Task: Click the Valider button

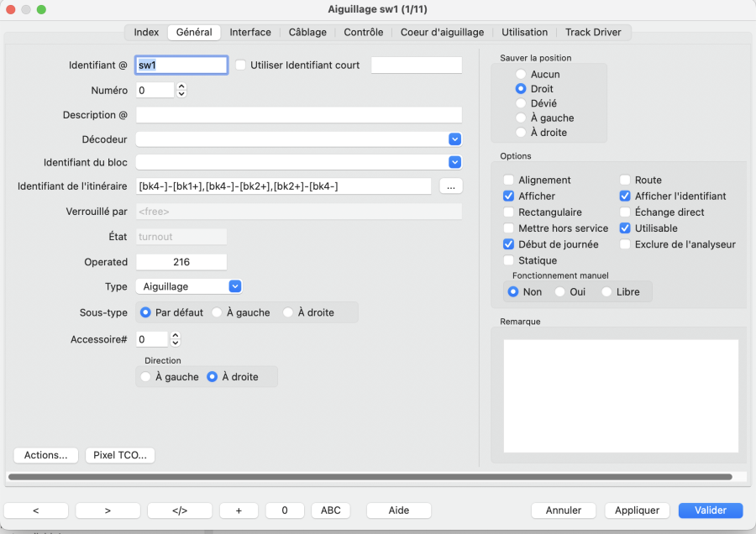Action: (x=711, y=510)
